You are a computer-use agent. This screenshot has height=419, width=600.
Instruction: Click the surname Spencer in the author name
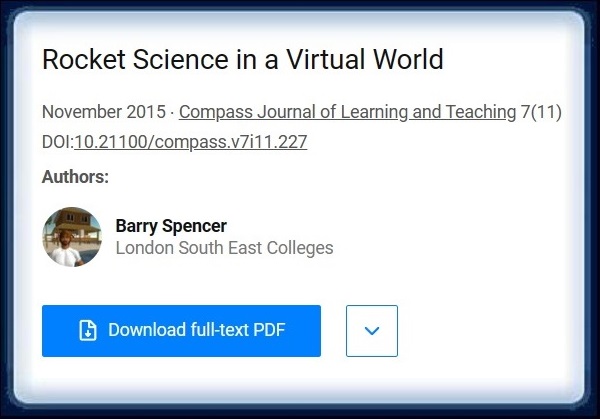pyautogui.click(x=194, y=226)
